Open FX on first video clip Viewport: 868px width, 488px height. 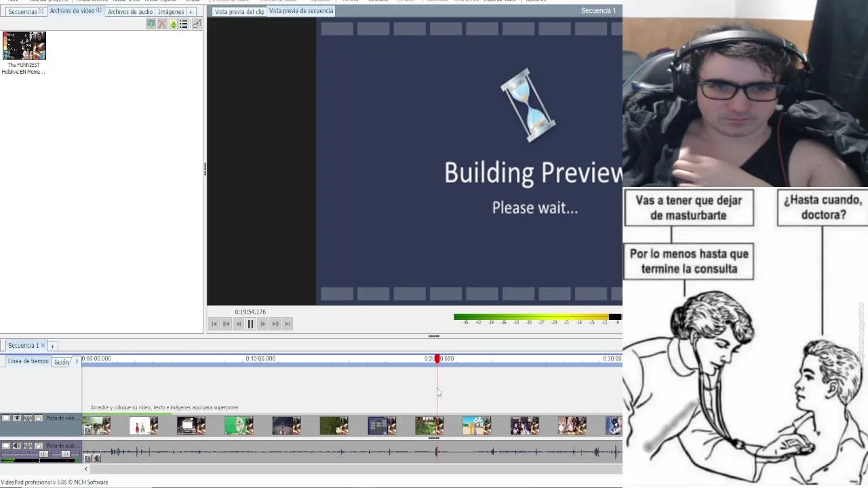pyautogui.click(x=87, y=430)
